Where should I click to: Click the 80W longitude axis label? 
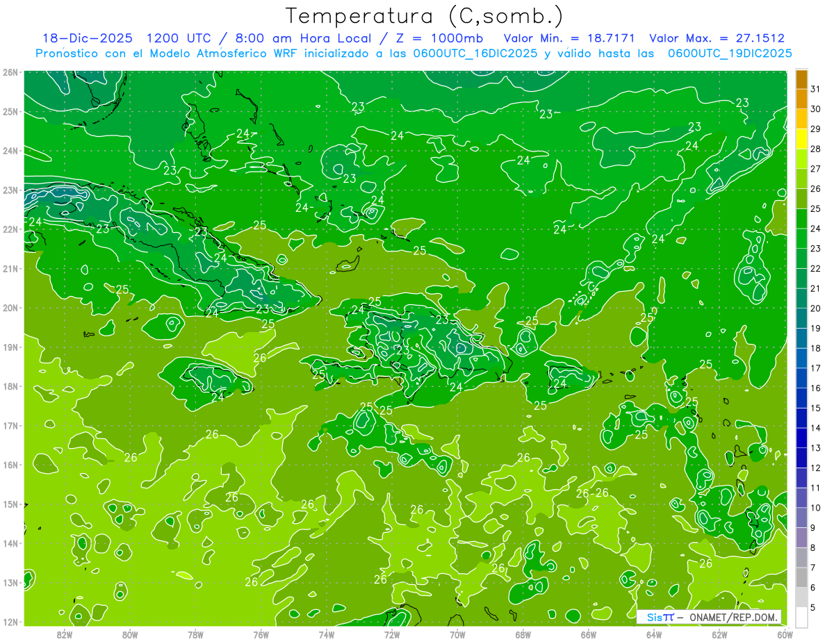129,634
